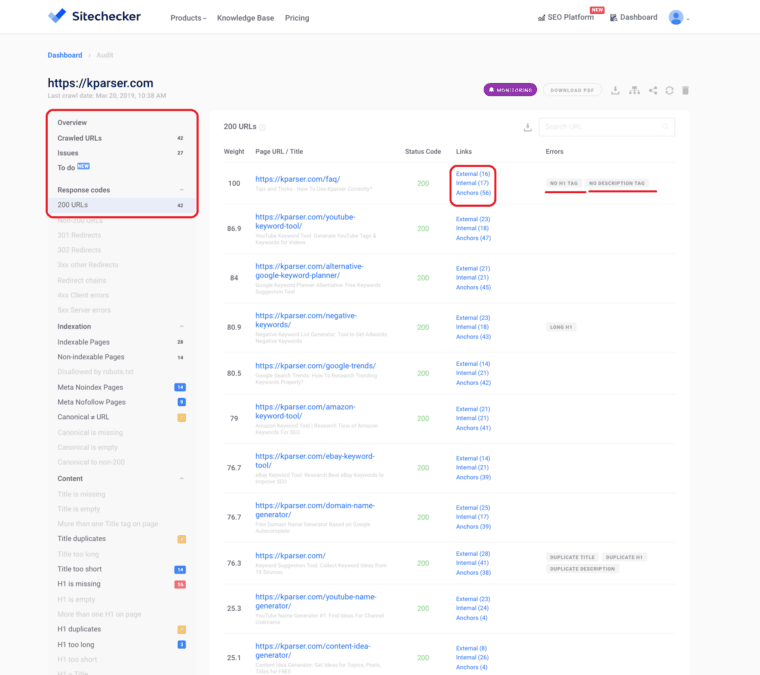Open the kparser.com/faq/ page link

click(297, 179)
